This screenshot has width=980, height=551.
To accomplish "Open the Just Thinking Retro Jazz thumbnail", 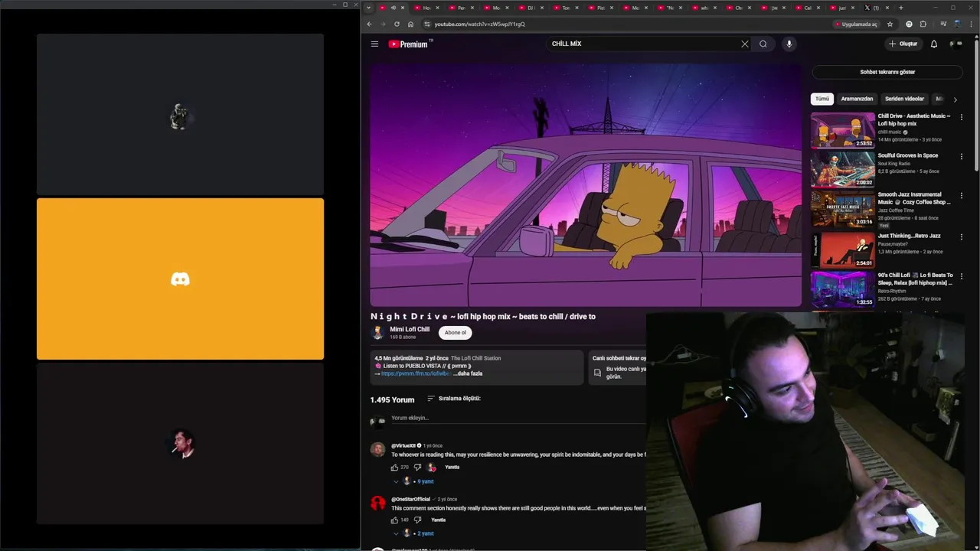I will [x=843, y=249].
